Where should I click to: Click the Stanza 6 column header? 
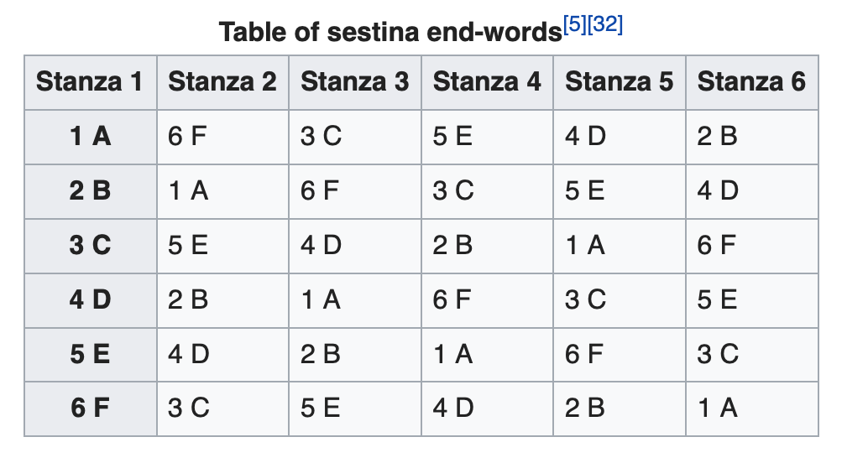coord(751,82)
